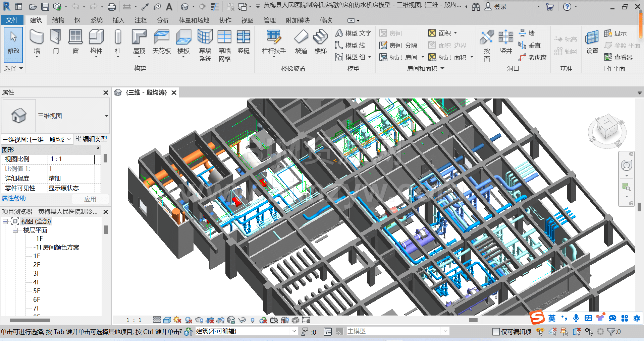Select the Shaft (竖井) opening tool
644x341 pixels.
click(506, 42)
